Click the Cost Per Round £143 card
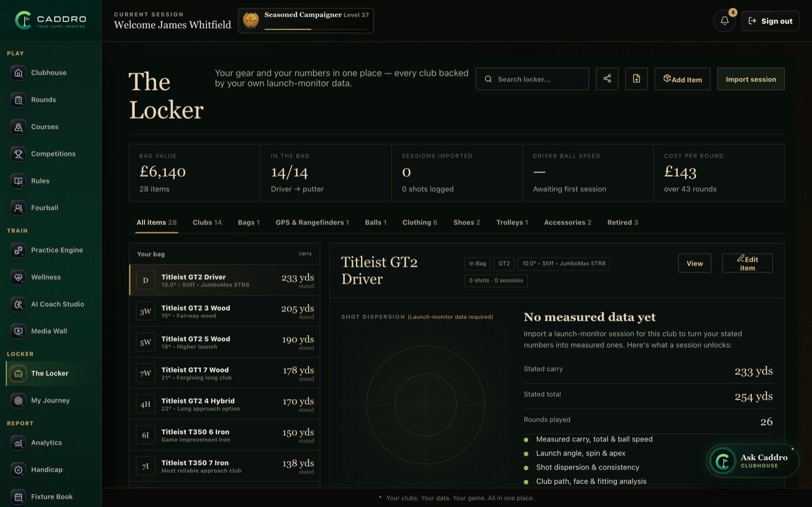Screen dimensions: 812x507 (719, 173)
